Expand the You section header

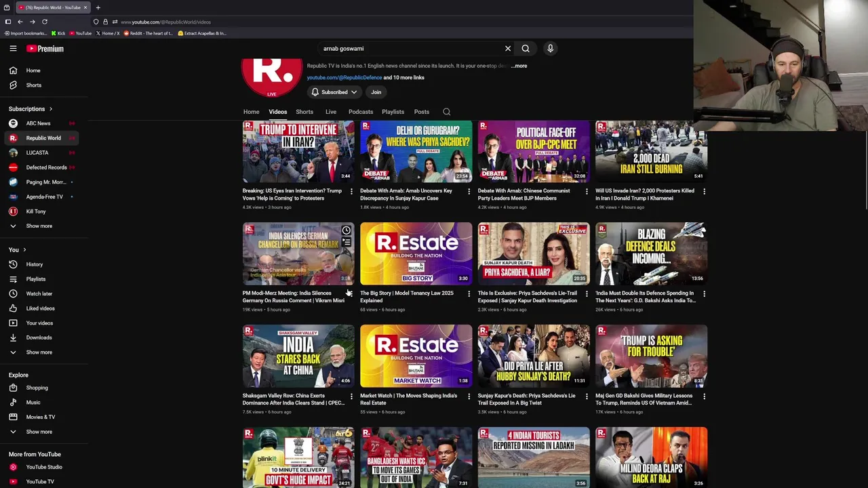[18, 249]
